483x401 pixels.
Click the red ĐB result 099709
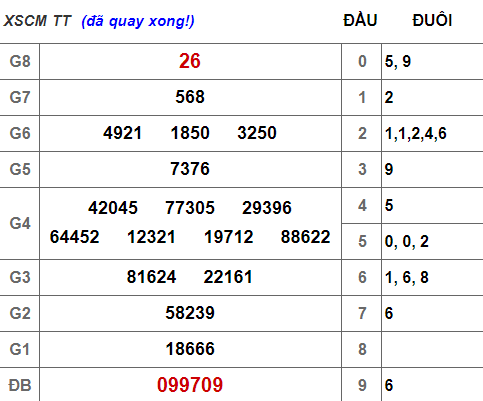tap(190, 385)
